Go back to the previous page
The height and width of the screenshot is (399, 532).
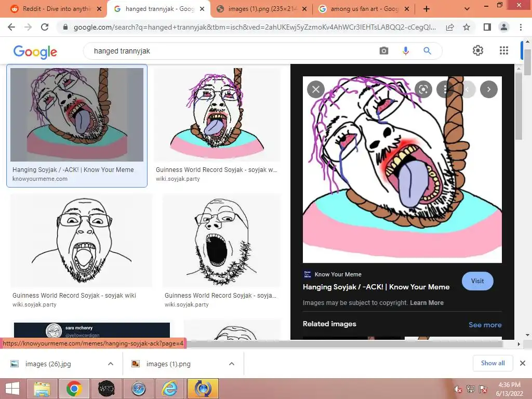click(x=11, y=27)
